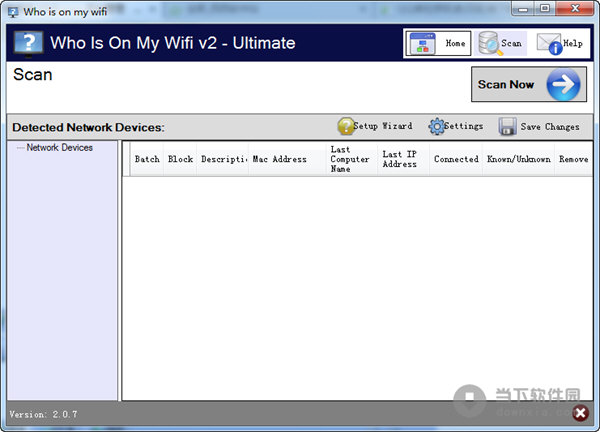
Task: Click the window title bar app icon
Action: click(x=13, y=12)
